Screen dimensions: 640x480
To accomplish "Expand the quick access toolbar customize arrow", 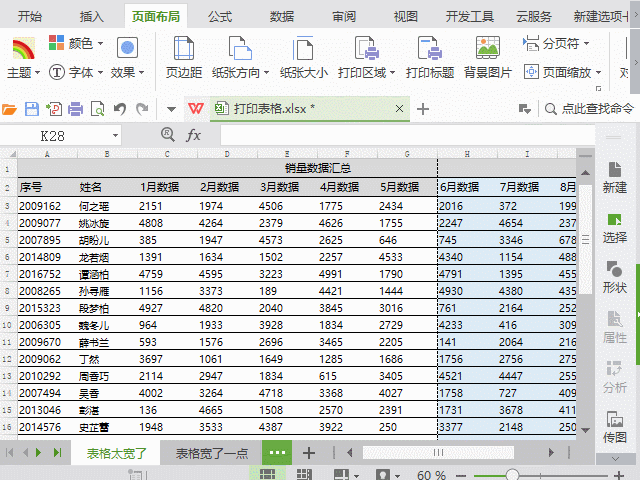I will click(171, 109).
